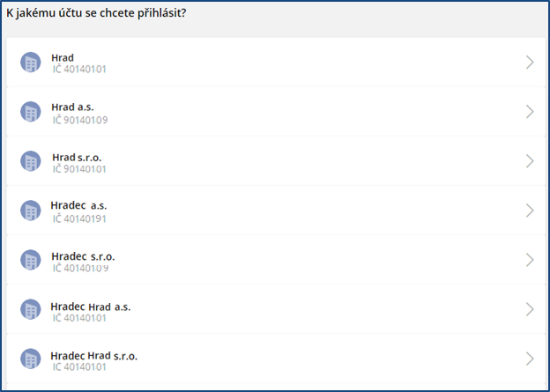Click the building icon beside Hrad a.s.

(x=31, y=112)
